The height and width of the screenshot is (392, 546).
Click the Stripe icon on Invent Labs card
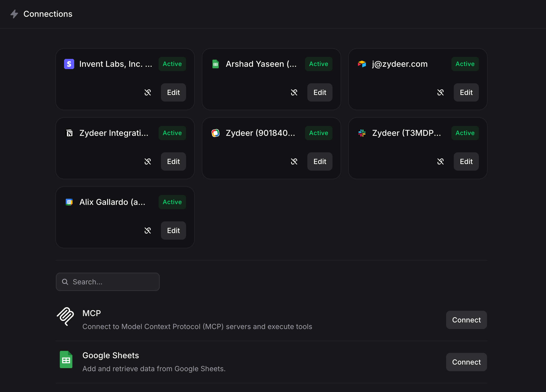click(69, 64)
